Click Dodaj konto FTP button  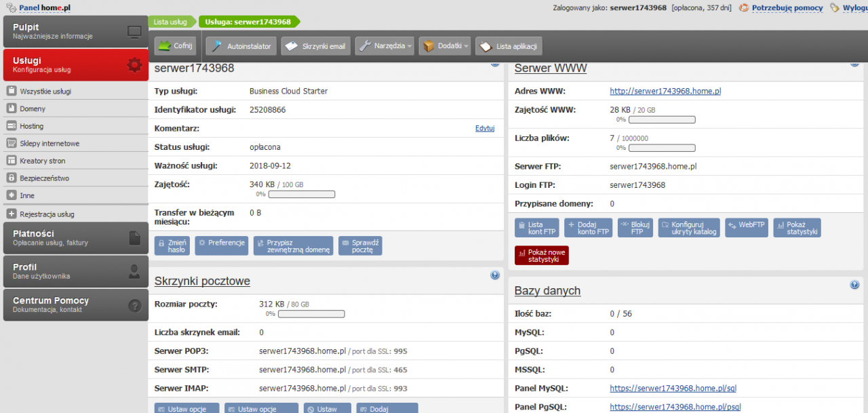pyautogui.click(x=589, y=228)
